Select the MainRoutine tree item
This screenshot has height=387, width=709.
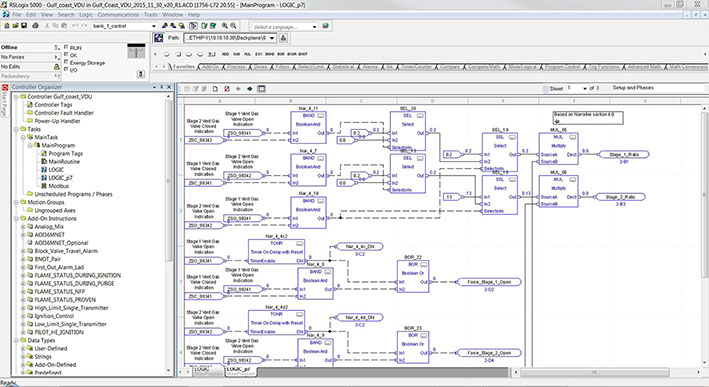coord(64,161)
